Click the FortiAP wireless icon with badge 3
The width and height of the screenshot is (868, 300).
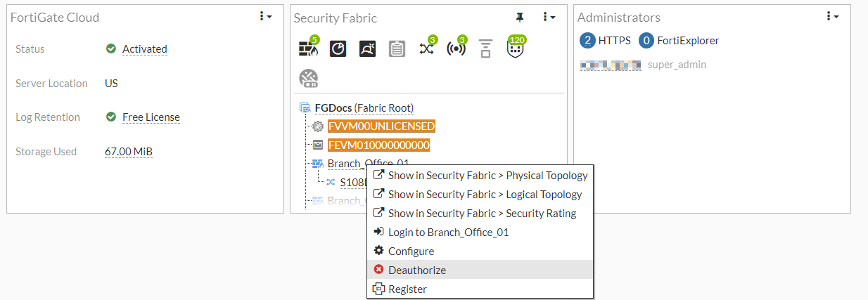[x=457, y=48]
